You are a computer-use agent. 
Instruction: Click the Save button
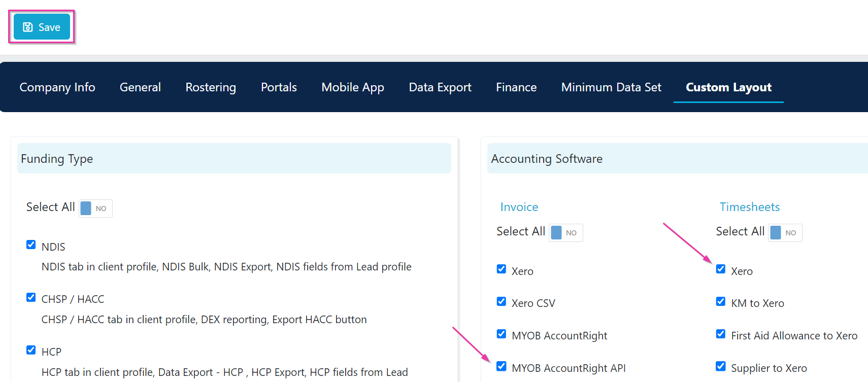(42, 27)
